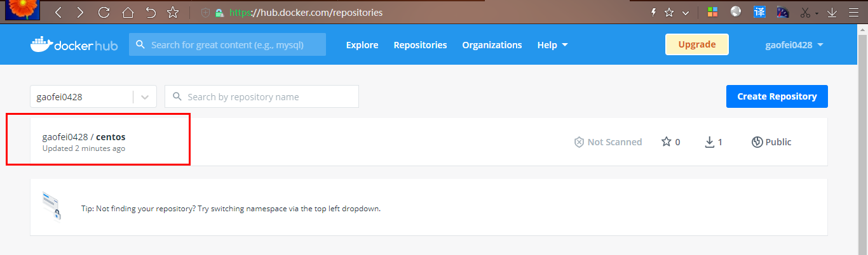
Task: Click the Docker Hub whale logo
Action: (x=73, y=44)
